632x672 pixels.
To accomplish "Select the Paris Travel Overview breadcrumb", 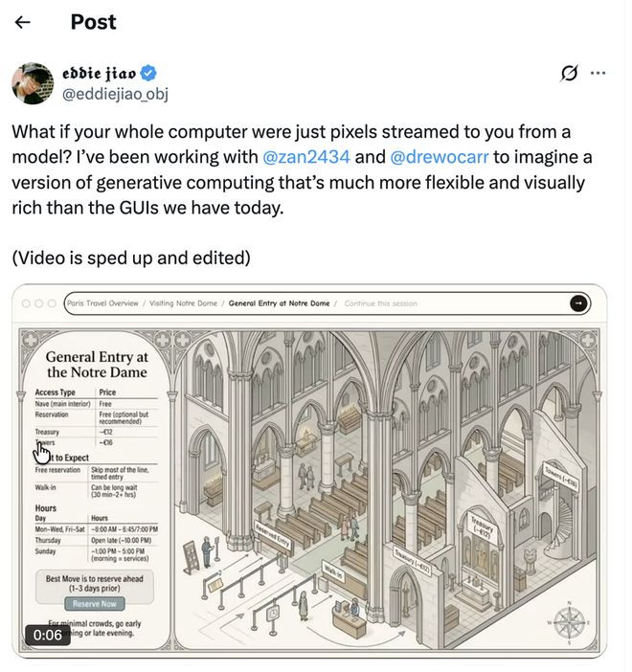I will point(103,303).
